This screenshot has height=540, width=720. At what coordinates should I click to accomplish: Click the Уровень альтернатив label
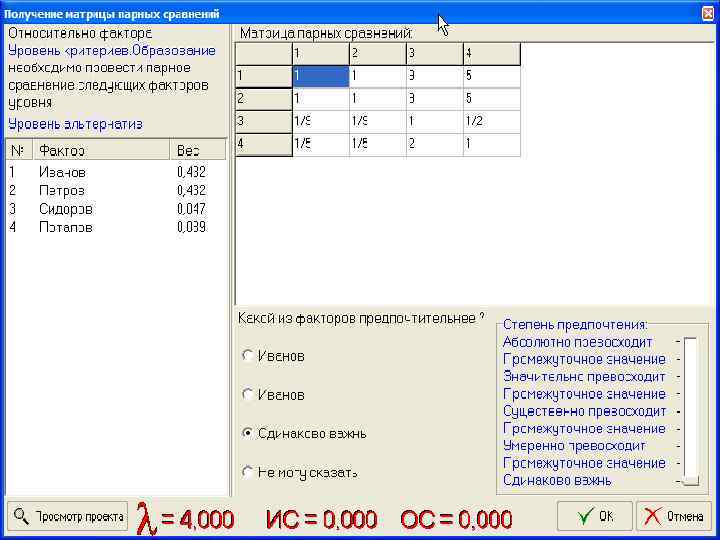[x=75, y=124]
